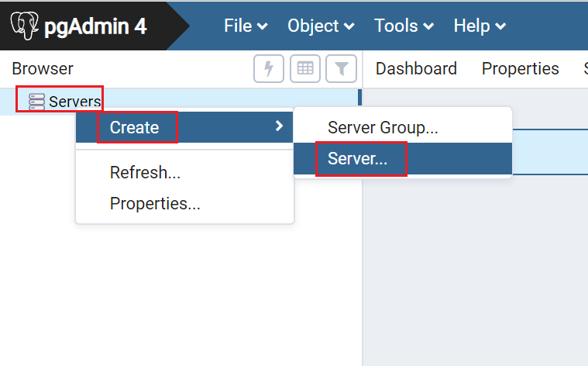This screenshot has height=366, width=588.
Task: Click the Browser panel title
Action: 43,68
